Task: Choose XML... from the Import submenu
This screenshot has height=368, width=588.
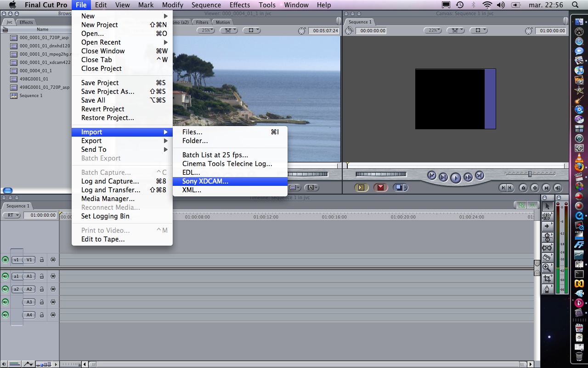Action: click(x=230, y=190)
